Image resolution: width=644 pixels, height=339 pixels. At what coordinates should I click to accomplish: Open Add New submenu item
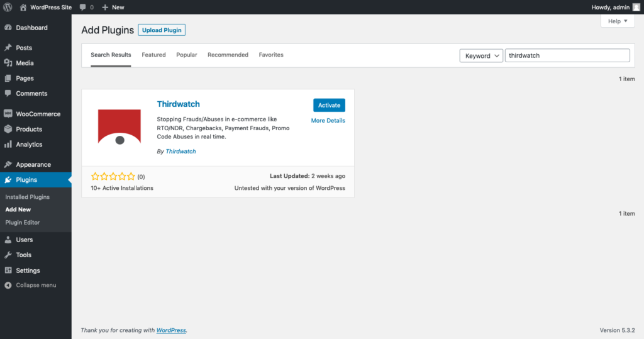tap(18, 209)
